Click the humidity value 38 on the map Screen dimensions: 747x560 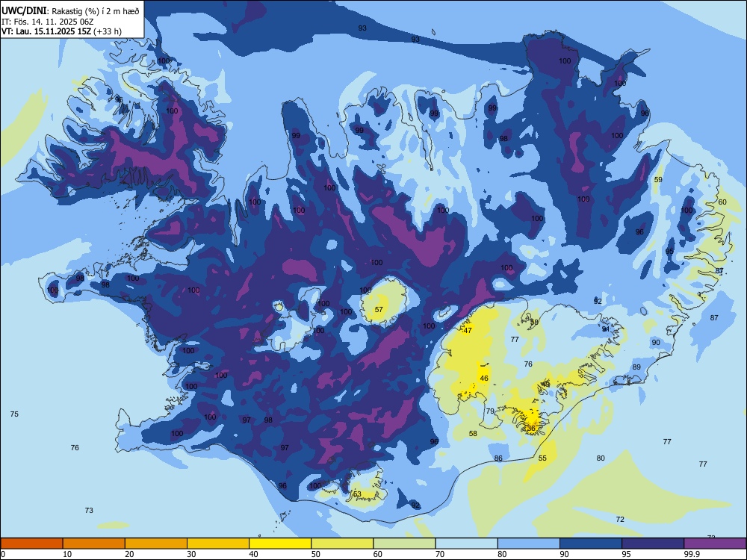coord(534,323)
